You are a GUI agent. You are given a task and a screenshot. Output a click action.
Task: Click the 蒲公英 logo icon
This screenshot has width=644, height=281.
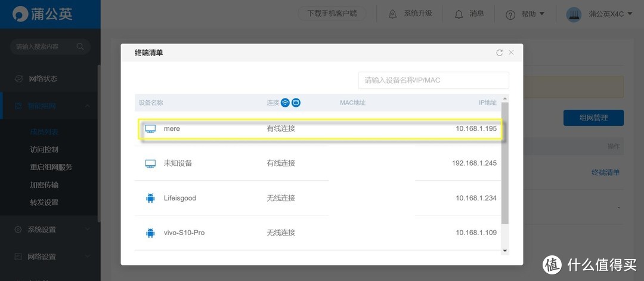[x=20, y=14]
